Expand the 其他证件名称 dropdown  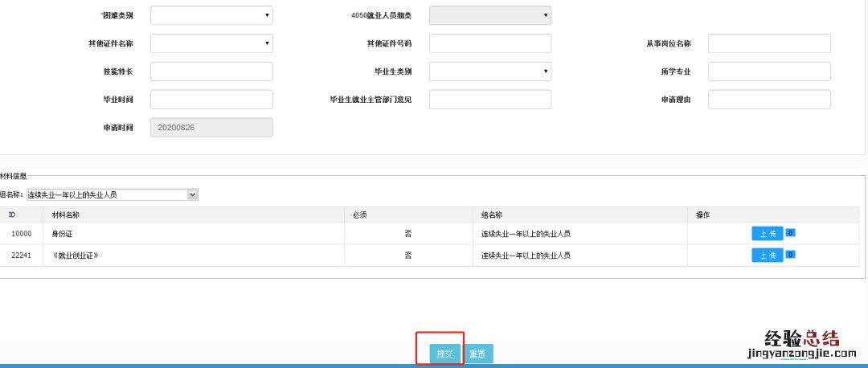[x=211, y=43]
